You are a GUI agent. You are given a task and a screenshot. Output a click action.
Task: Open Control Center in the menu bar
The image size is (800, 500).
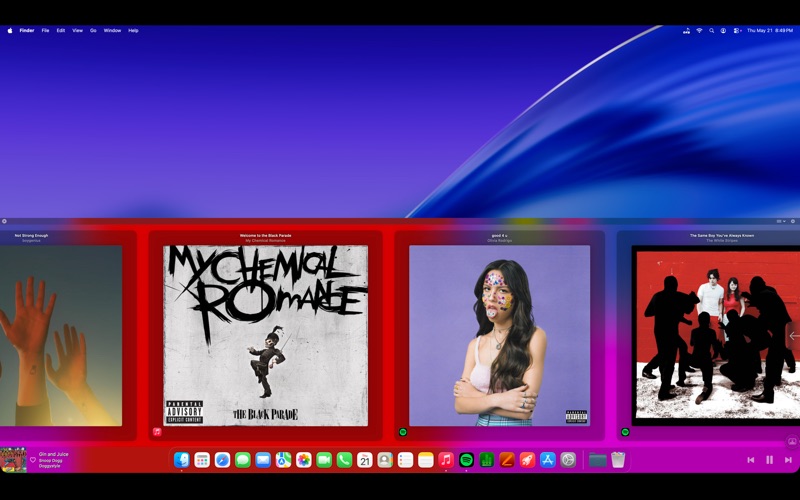737,31
